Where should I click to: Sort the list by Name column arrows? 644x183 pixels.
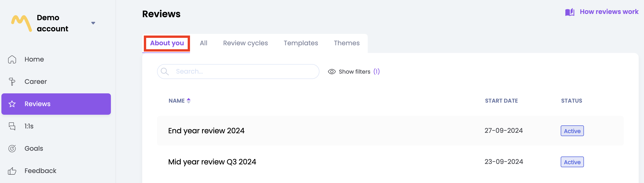pos(189,101)
